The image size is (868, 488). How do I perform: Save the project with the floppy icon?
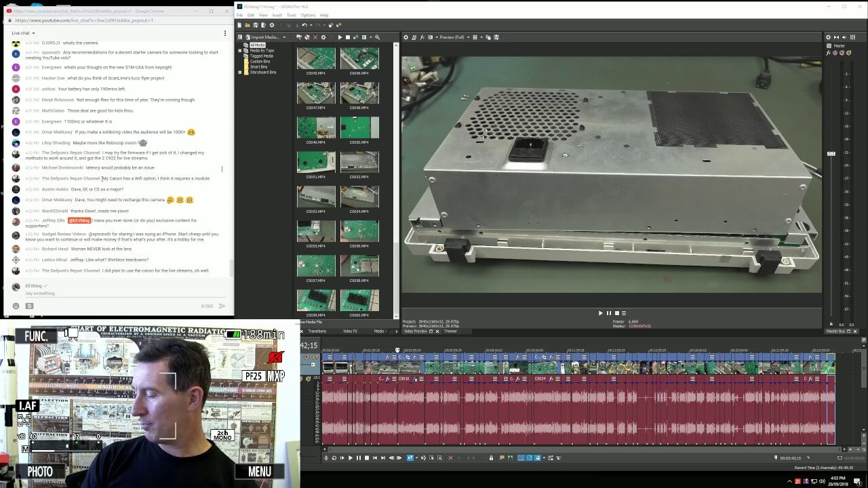[x=256, y=25]
